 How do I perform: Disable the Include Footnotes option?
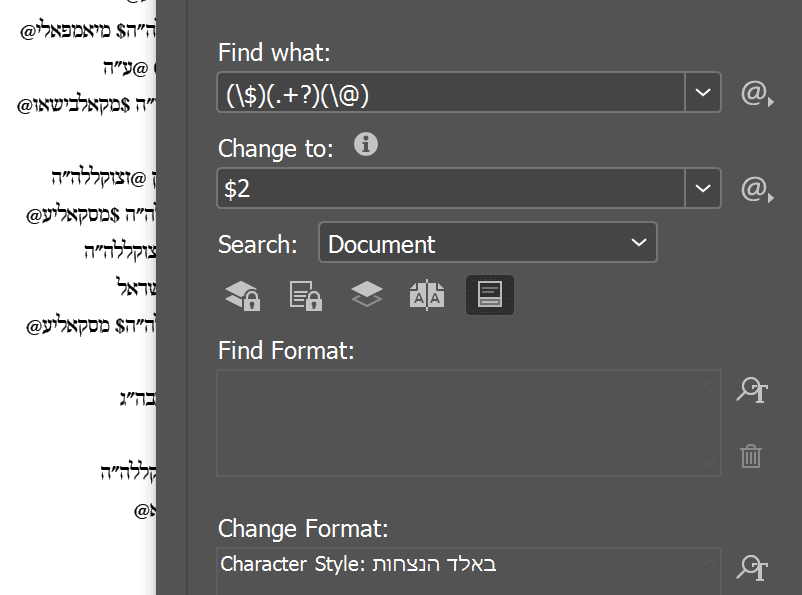(x=490, y=295)
